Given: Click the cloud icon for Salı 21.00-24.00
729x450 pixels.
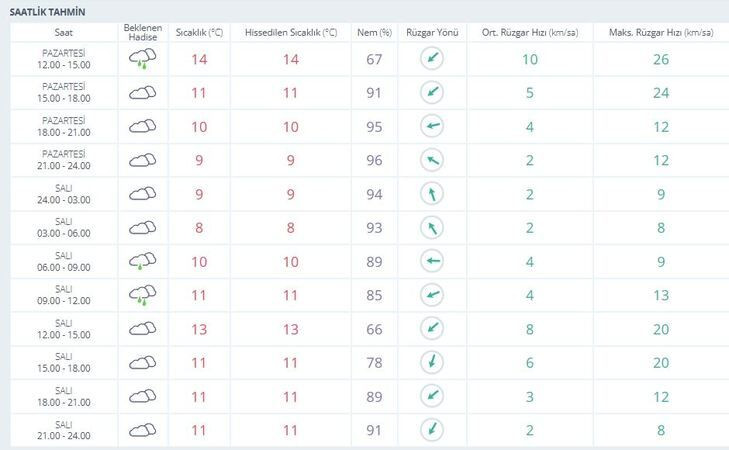Looking at the screenshot, I should coord(143,430).
